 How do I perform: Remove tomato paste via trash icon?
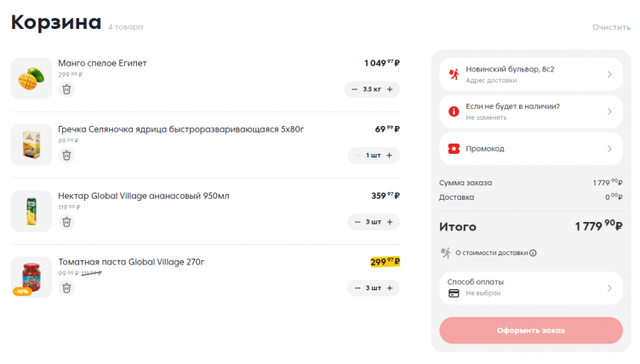pos(67,288)
